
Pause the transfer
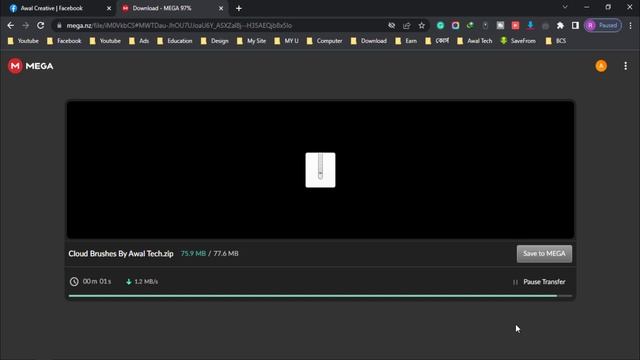pos(539,282)
